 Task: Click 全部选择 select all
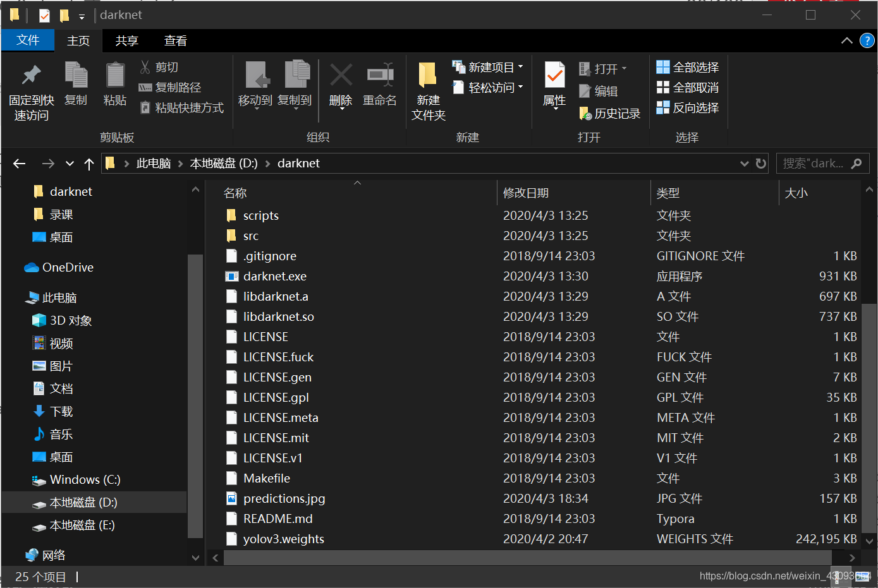point(687,67)
